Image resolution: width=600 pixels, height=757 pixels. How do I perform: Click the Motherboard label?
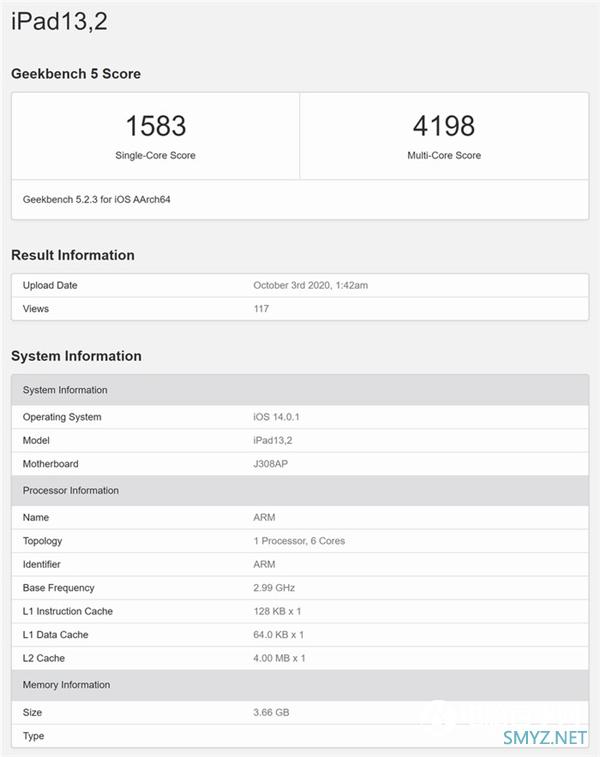click(50, 464)
